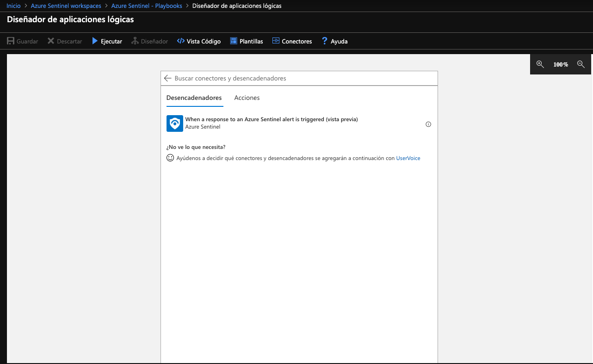The height and width of the screenshot is (364, 593).
Task: Open the UserVoice link
Action: (x=408, y=158)
